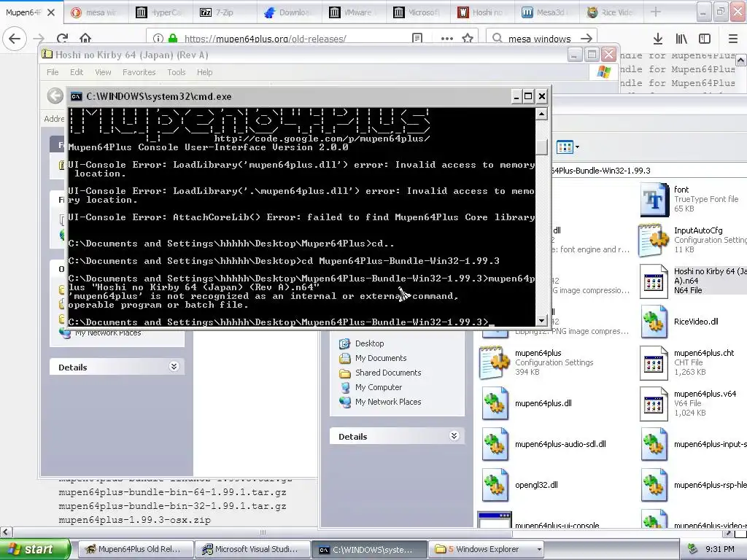Open page actions three-dot menu
Screen dimensions: 747x560
(447, 38)
